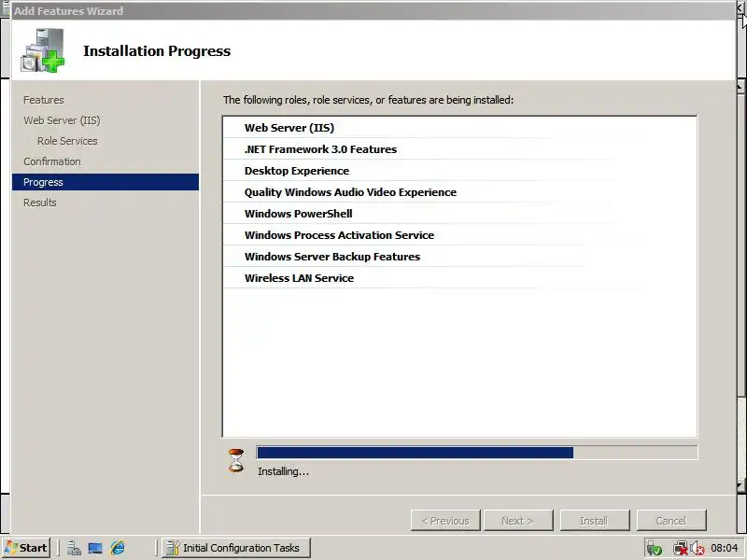747x560 pixels.
Task: Open the Start menu
Action: (x=26, y=548)
